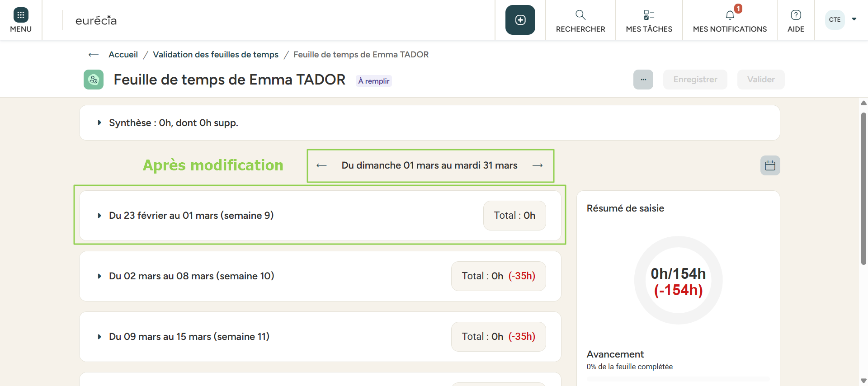Click the Accueil breadcrumb link
Screen dimensions: 868x386
(123, 55)
